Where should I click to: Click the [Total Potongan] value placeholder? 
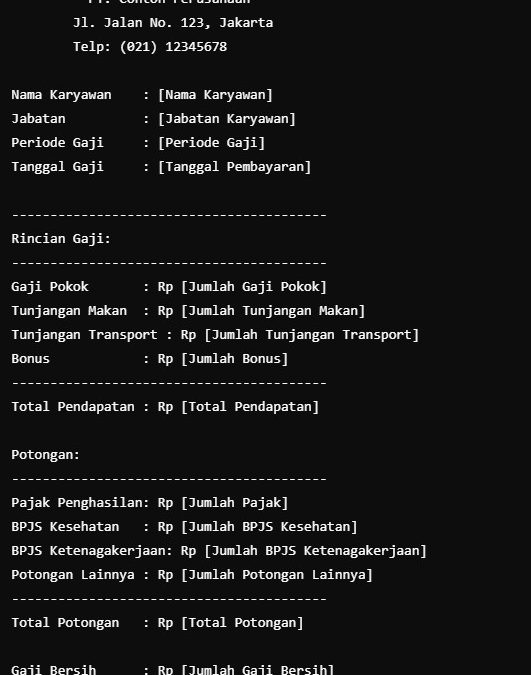coord(242,623)
